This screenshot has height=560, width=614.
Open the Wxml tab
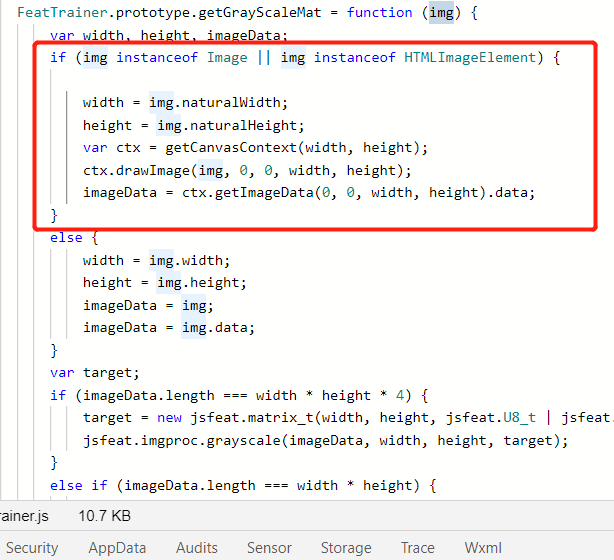tap(483, 548)
